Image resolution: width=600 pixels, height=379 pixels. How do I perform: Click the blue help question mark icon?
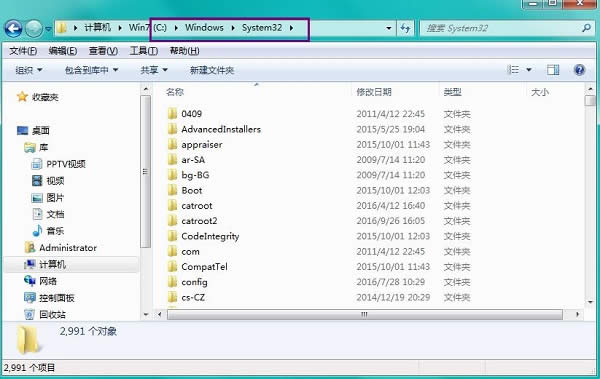[x=579, y=70]
